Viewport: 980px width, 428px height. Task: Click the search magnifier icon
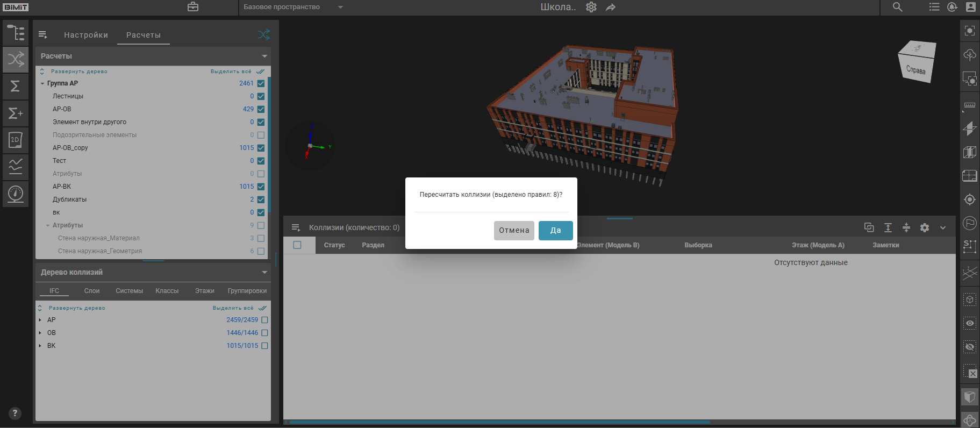coord(897,7)
